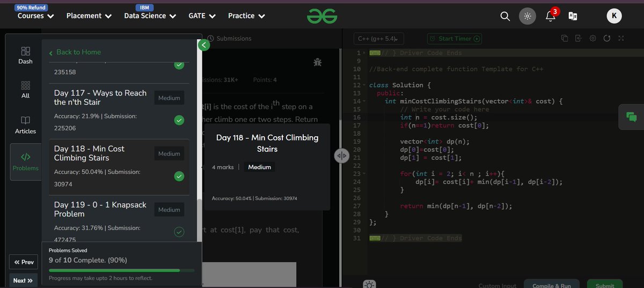Select Day 118 Min Cost Climbing Stairs item
The image size is (644, 288).
click(x=119, y=167)
